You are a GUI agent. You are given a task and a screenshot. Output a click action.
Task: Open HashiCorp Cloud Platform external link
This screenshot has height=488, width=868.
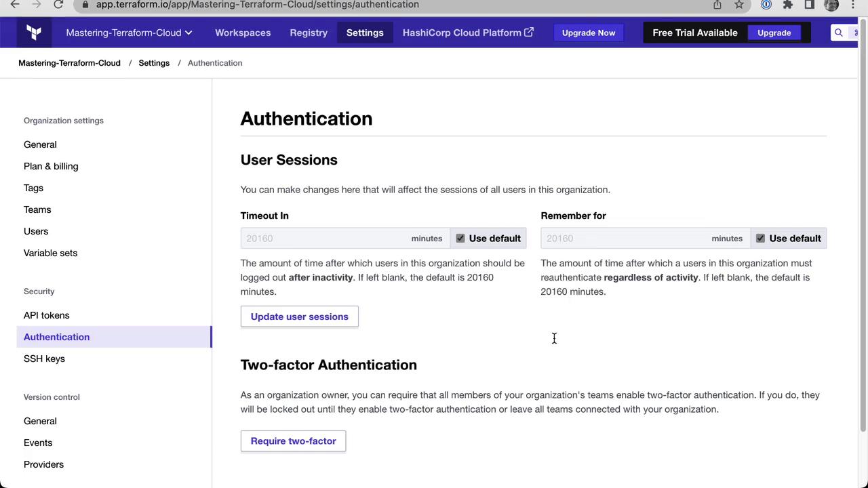tap(468, 33)
